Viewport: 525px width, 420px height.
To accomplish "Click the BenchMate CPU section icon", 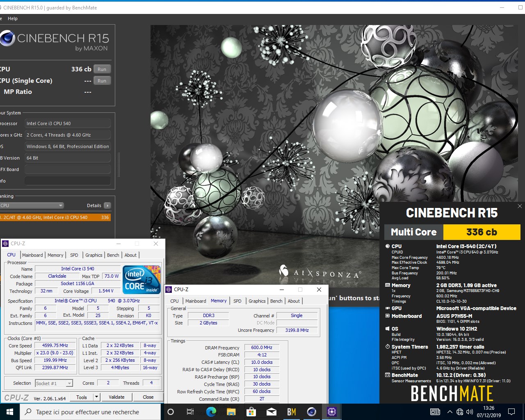I will (388, 247).
